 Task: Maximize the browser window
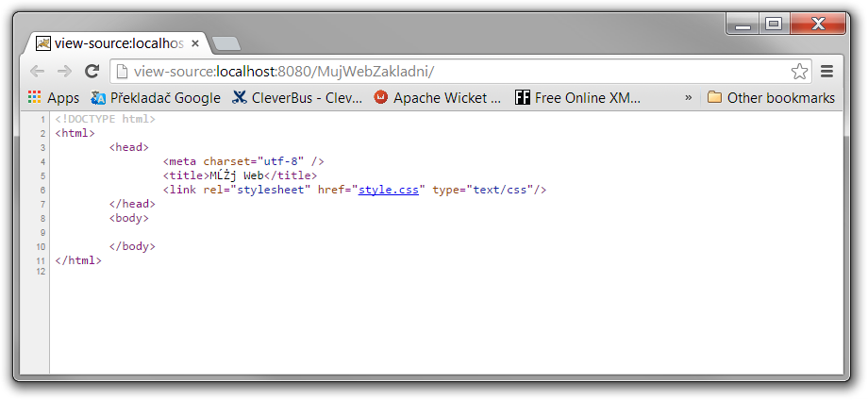pyautogui.click(x=774, y=24)
